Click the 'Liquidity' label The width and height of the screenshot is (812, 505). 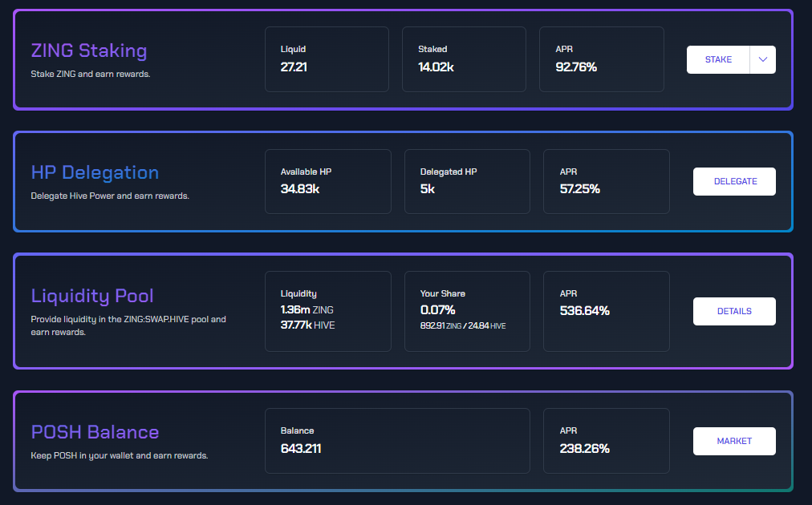click(x=298, y=294)
